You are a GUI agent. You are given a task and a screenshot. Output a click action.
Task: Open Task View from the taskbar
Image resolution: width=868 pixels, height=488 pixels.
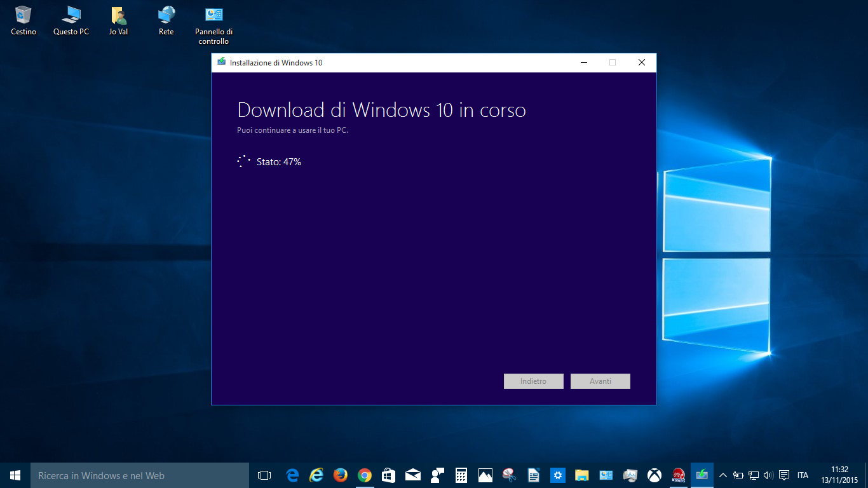264,475
